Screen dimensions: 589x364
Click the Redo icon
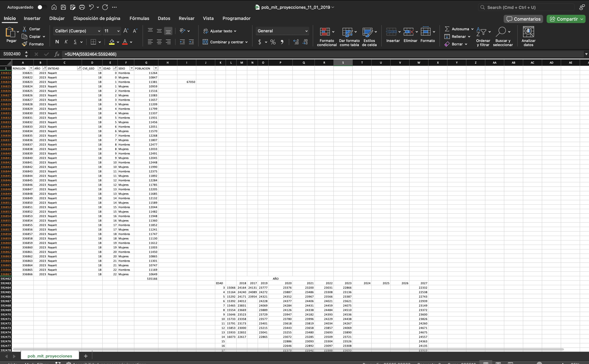(105, 7)
